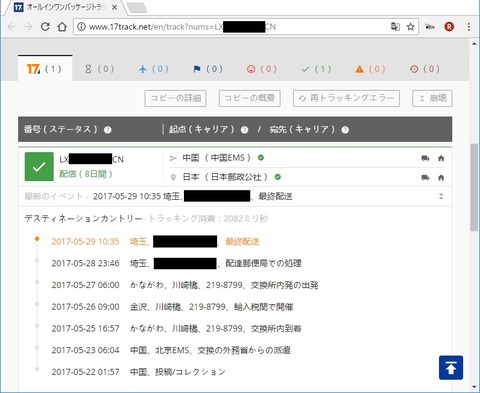Screen dimensions: 480x393
Task: Select the hourglass not-found tab (0)
Action: (99, 69)
